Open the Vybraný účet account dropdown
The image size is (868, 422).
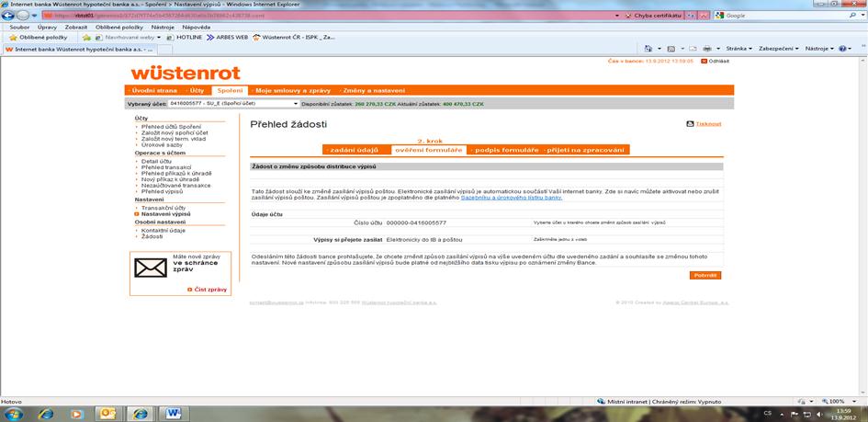point(233,104)
